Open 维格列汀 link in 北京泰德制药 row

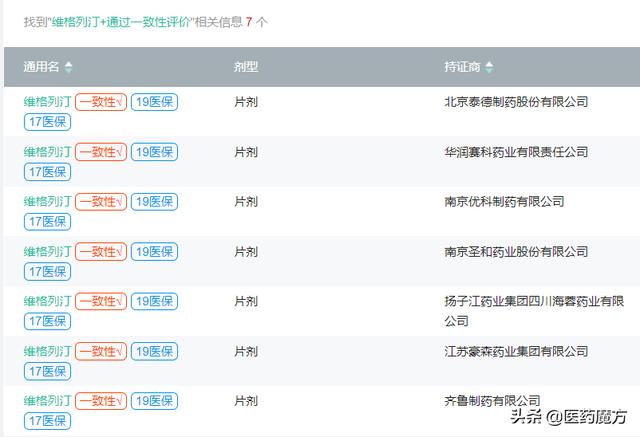(47, 102)
